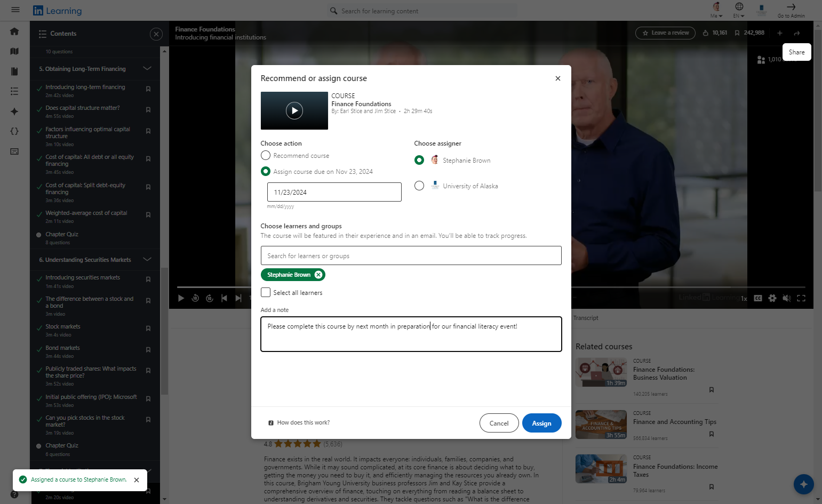Click the share arrow icon
Viewport: 822px width, 504px height.
coord(797,33)
